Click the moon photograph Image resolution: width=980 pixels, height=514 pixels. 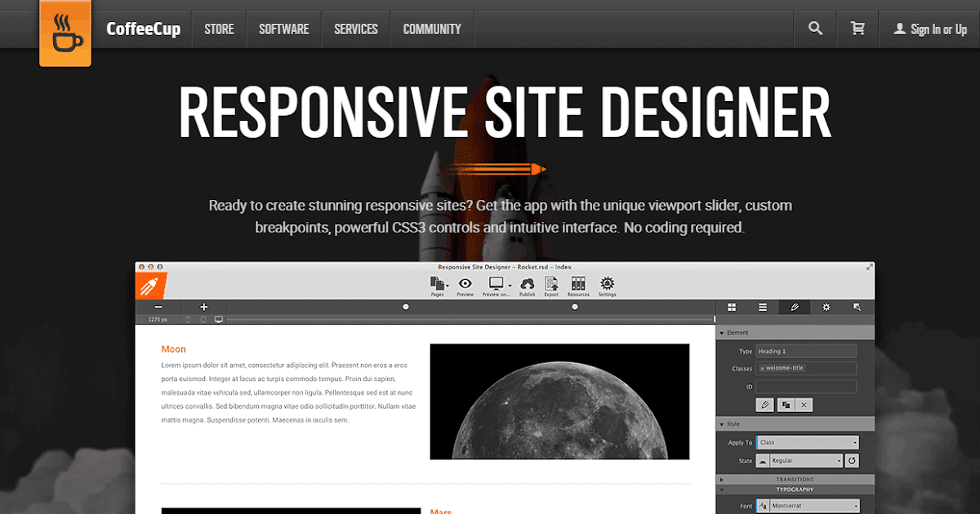559,401
